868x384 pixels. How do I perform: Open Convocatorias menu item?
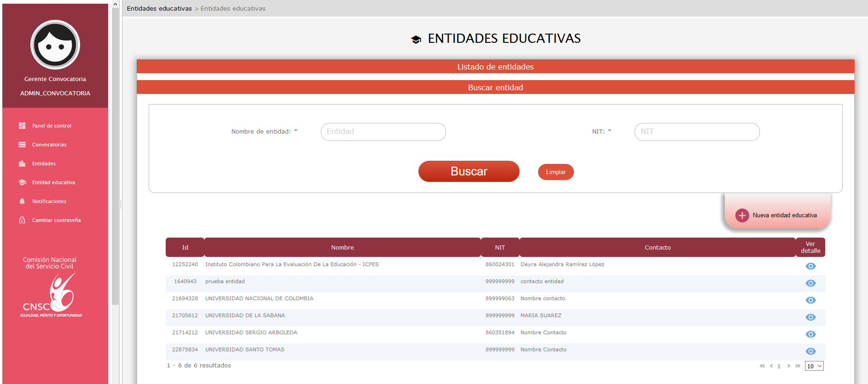click(x=49, y=145)
